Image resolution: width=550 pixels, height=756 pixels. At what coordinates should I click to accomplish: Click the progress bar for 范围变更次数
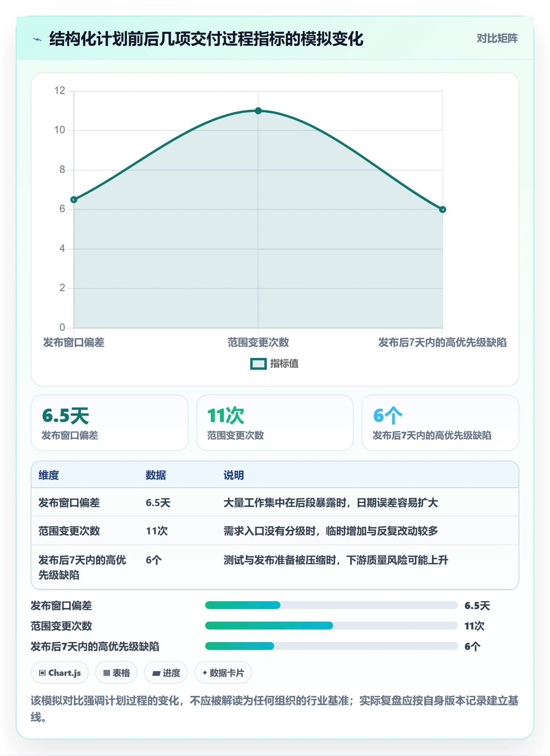332,626
